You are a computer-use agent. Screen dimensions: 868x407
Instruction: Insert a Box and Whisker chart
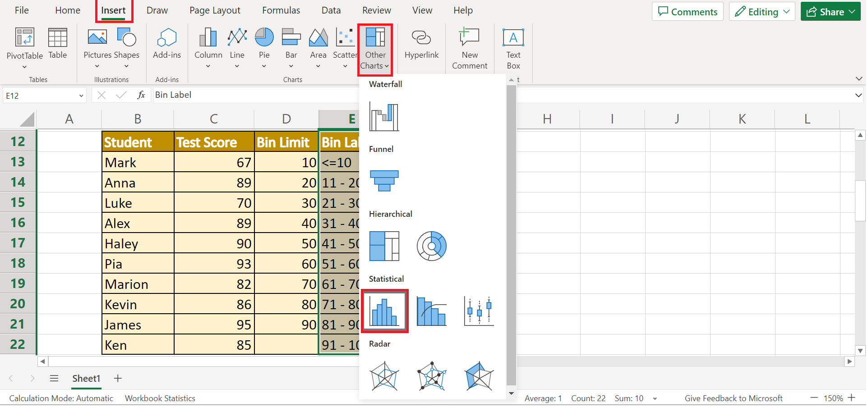[x=479, y=311]
